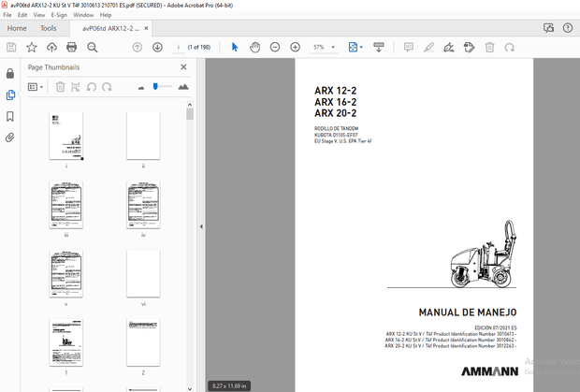Open the Edit menu

22,15
